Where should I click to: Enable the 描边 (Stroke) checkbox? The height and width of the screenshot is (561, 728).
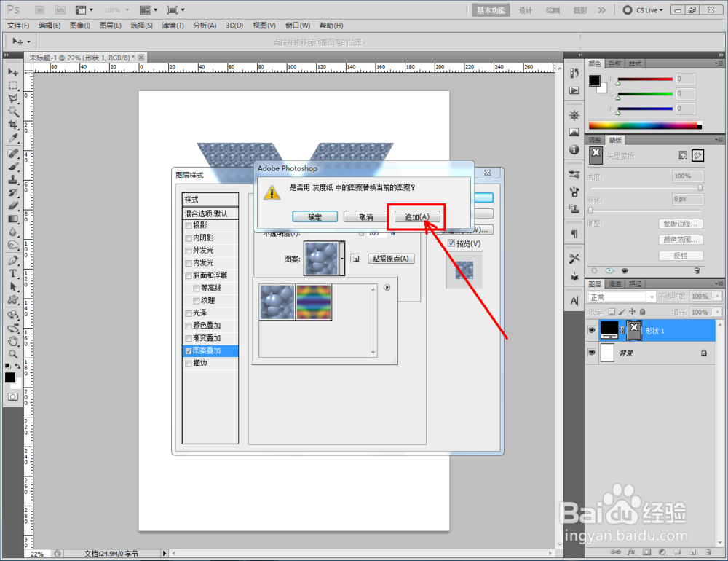point(189,364)
